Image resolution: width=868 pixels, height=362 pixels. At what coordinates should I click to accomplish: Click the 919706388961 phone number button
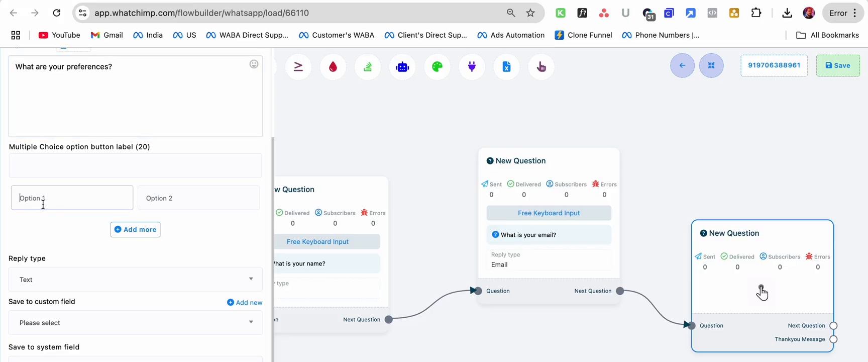(x=774, y=65)
